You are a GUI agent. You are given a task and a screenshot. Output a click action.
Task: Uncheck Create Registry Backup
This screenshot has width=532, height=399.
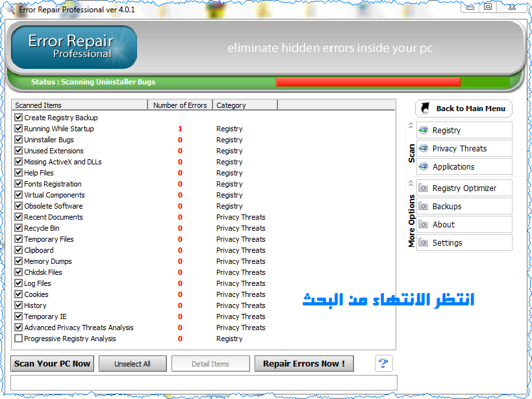coord(19,118)
